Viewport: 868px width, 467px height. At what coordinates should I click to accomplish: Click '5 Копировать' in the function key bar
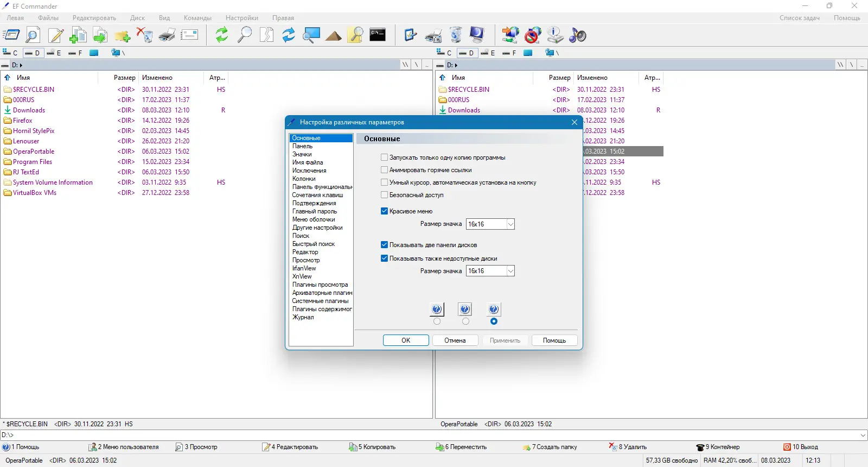pyautogui.click(x=372, y=447)
